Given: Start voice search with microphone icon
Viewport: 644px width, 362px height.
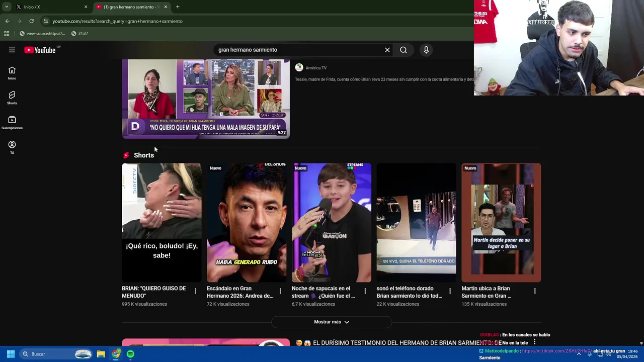Looking at the screenshot, I should pyautogui.click(x=426, y=50).
